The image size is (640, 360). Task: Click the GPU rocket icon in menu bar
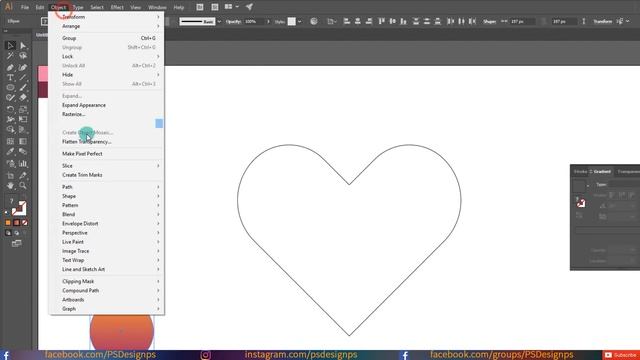[x=249, y=7]
